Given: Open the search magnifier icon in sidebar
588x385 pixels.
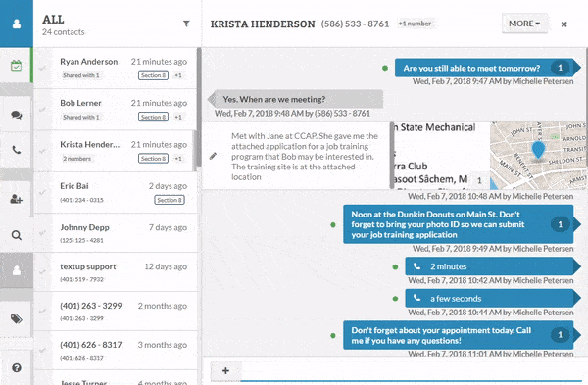Looking at the screenshot, I should [x=16, y=235].
